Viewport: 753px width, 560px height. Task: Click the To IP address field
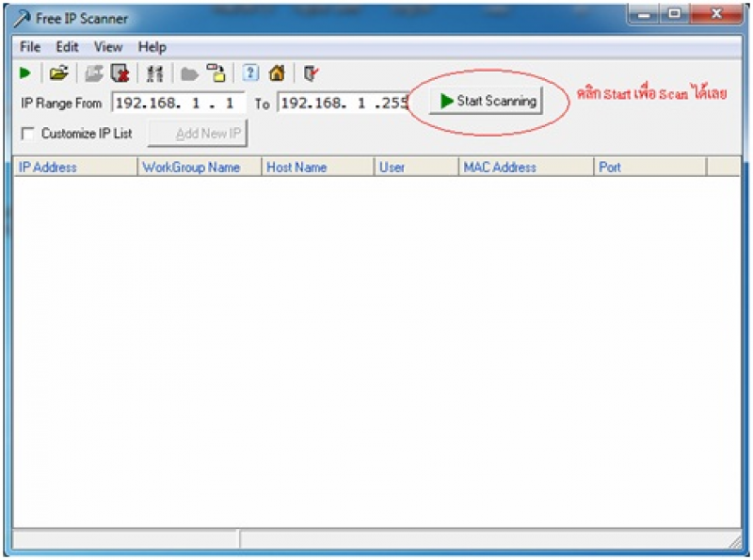pyautogui.click(x=343, y=103)
